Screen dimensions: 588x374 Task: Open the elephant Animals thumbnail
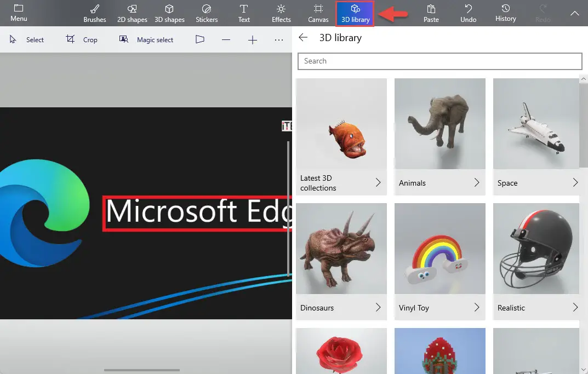click(440, 124)
